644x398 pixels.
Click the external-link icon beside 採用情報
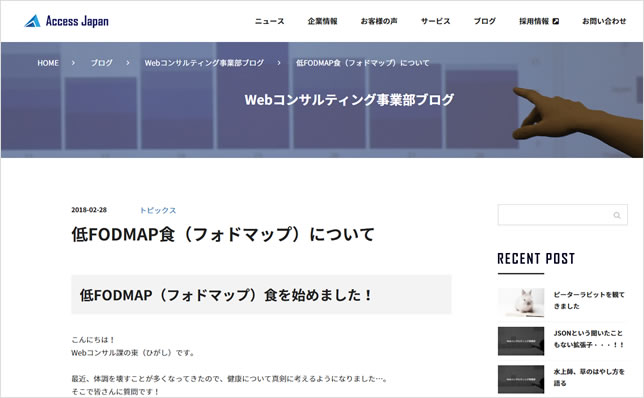[x=556, y=21]
